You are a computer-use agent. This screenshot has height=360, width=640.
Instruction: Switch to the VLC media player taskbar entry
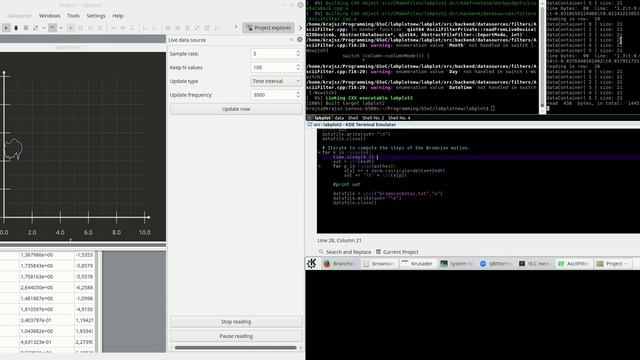tap(535, 264)
